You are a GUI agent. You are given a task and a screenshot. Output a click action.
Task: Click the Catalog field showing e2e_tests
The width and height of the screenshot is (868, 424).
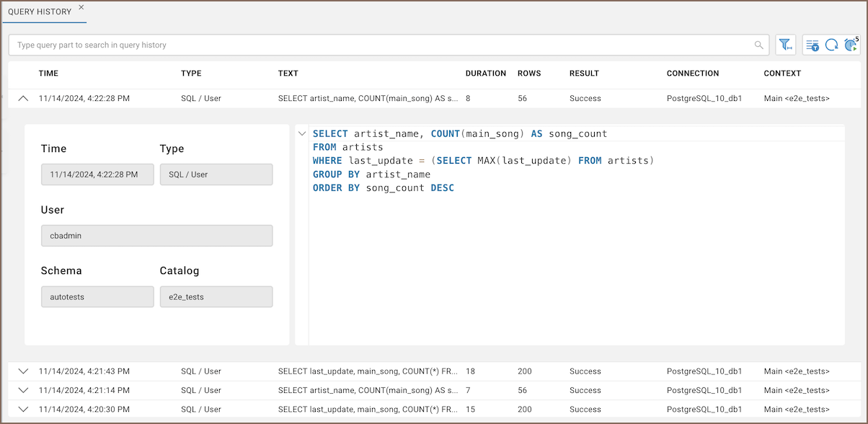216,297
